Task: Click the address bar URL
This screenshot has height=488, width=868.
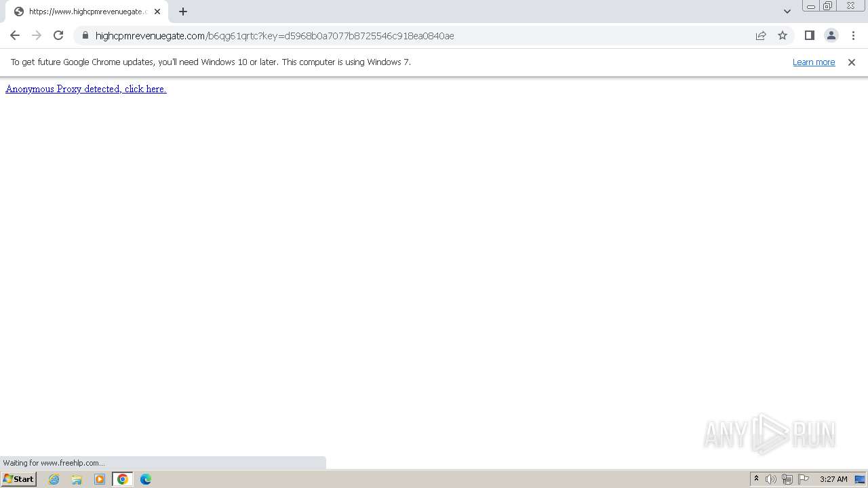Action: tap(275, 36)
